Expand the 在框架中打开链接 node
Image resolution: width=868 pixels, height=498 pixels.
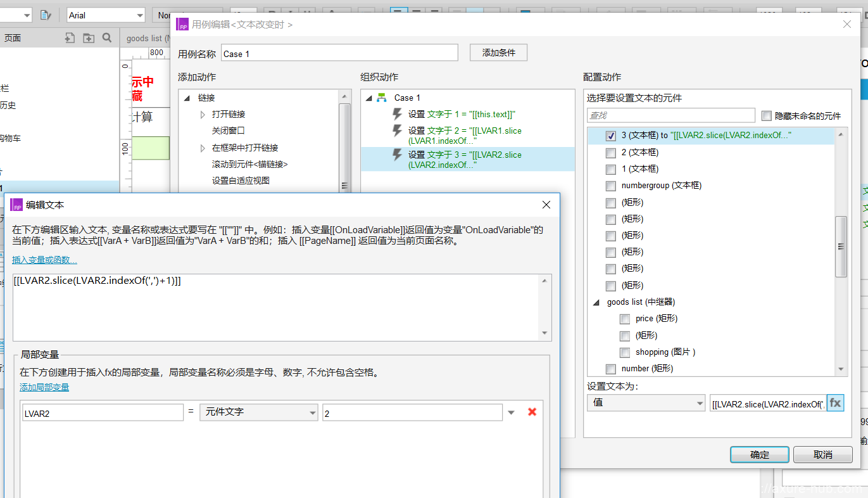(203, 148)
